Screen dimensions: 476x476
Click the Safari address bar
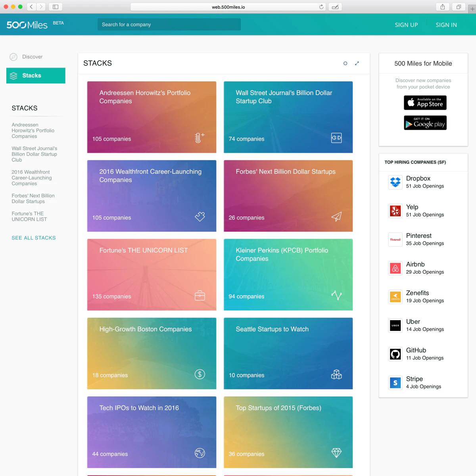coord(228,7)
